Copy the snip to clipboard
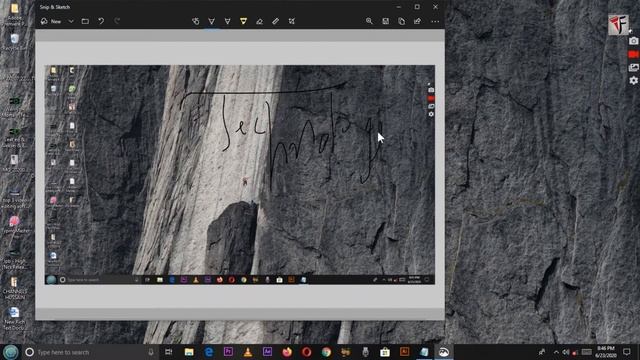 click(402, 21)
